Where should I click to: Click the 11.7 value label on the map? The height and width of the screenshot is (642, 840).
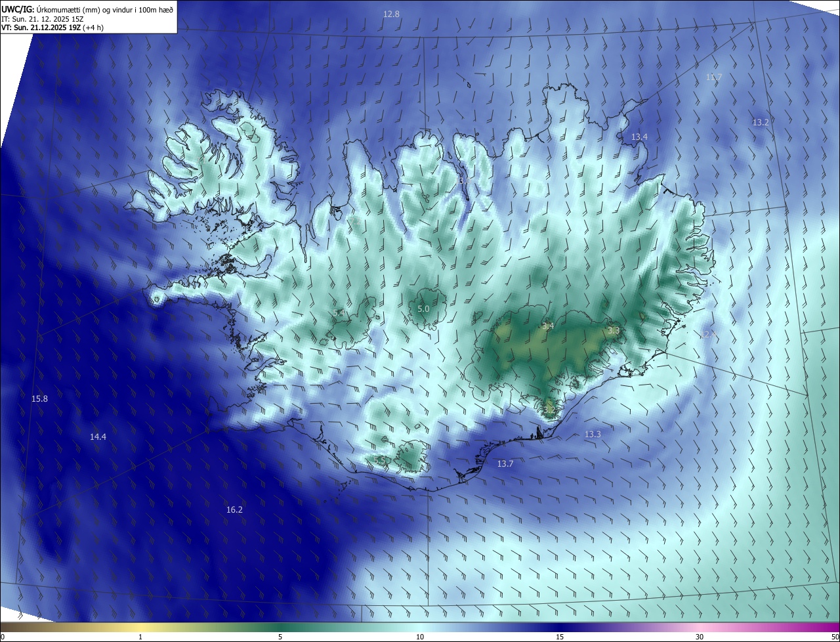coord(713,77)
